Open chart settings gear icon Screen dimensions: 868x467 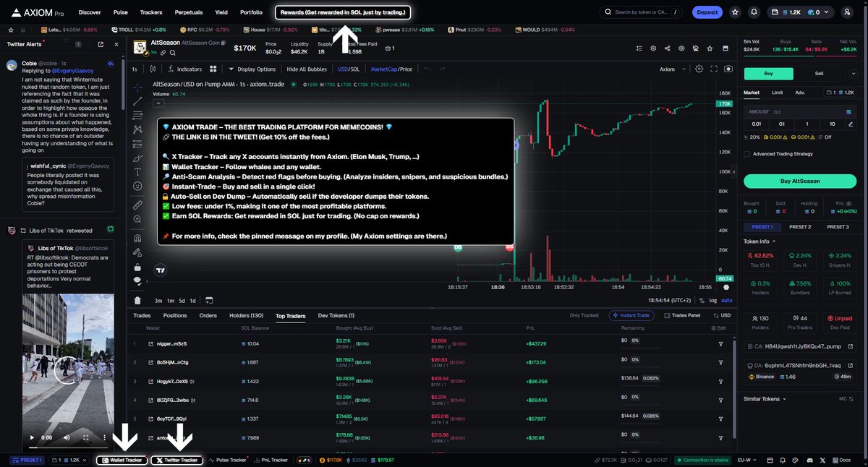click(699, 69)
